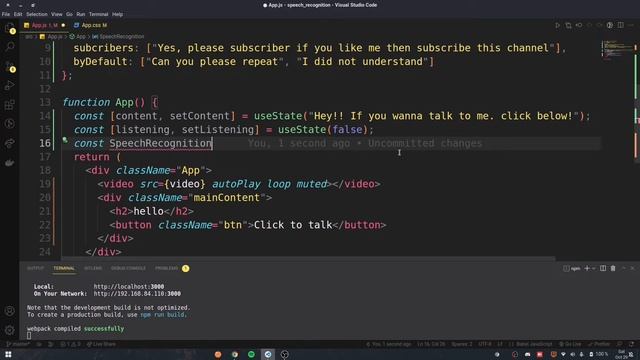This screenshot has height=360, width=640.
Task: Open the Help menu
Action: [117, 14]
